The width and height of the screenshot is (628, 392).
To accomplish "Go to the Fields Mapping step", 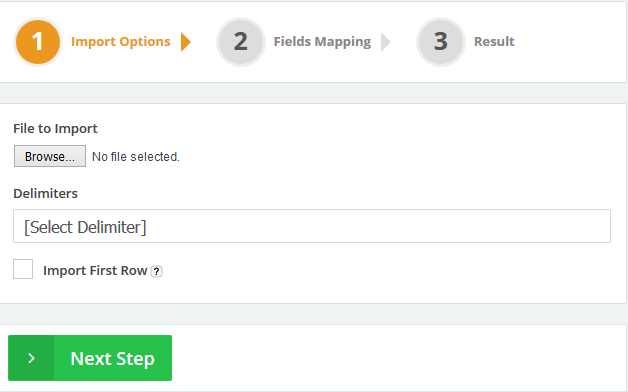I will coord(322,42).
